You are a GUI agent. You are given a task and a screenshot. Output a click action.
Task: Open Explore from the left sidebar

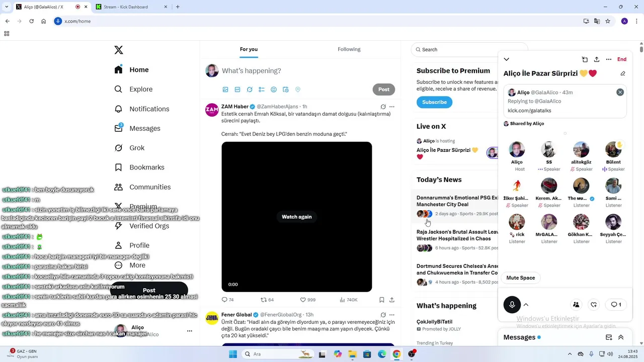(x=133, y=89)
